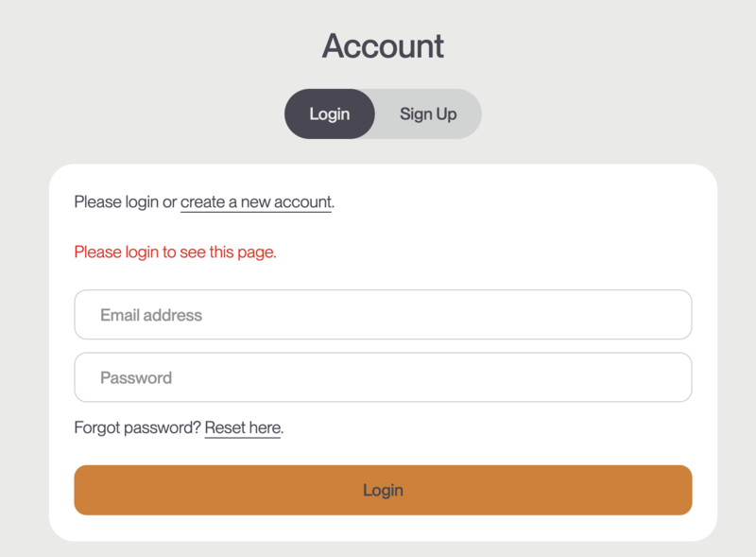
Task: Submit the form with the wide Login button
Action: point(383,490)
